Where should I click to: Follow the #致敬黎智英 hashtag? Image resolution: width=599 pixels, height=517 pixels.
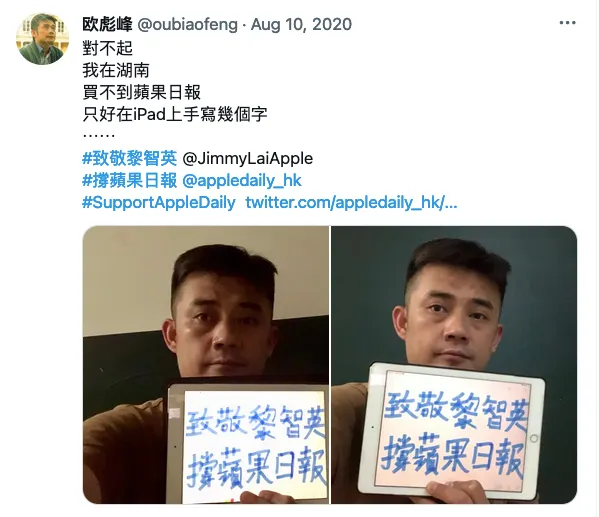(x=130, y=158)
